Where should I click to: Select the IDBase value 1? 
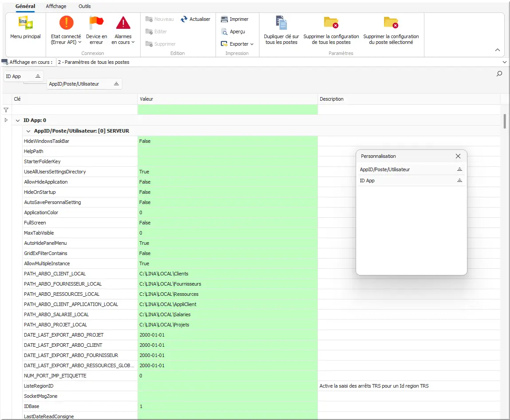click(x=141, y=406)
